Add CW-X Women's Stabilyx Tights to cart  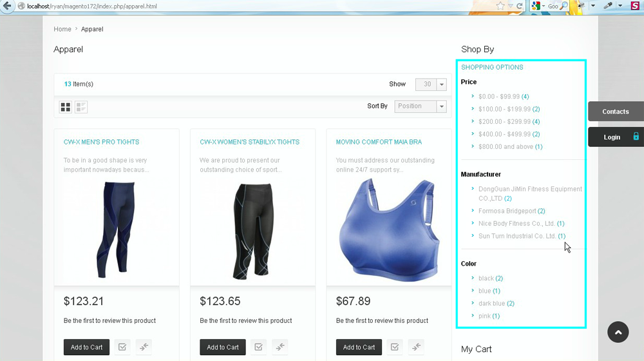pyautogui.click(x=223, y=347)
